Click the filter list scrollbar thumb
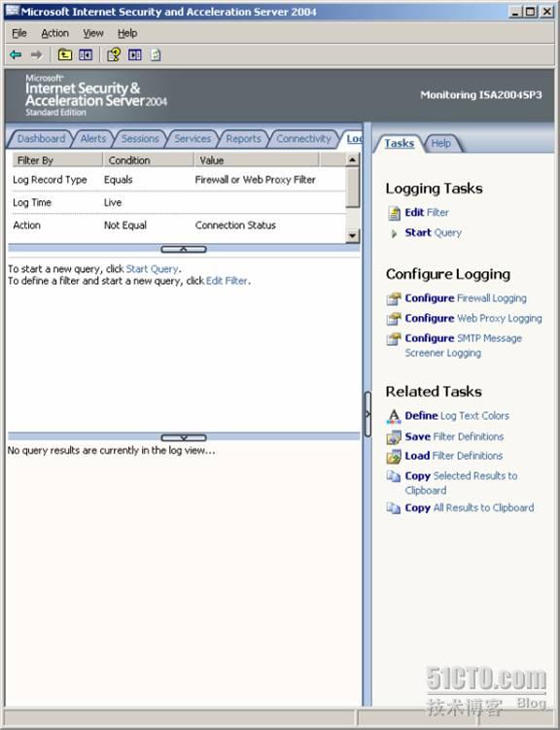 353,188
